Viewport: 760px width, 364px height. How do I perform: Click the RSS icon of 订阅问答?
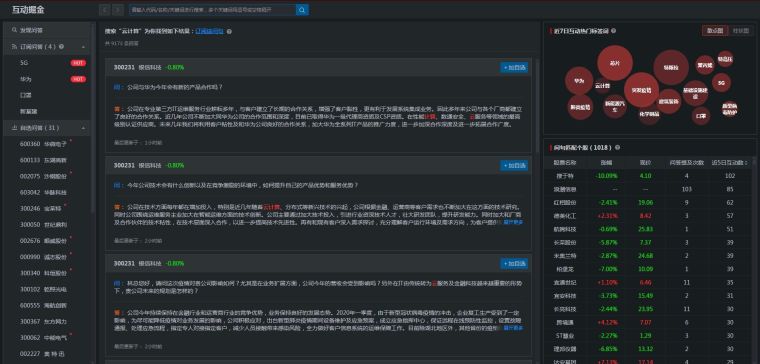[x=14, y=47]
